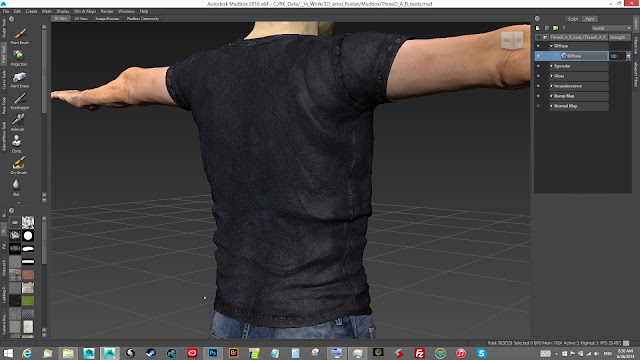Pick the Airbrush tool
This screenshot has height=360, width=640.
pos(18,122)
